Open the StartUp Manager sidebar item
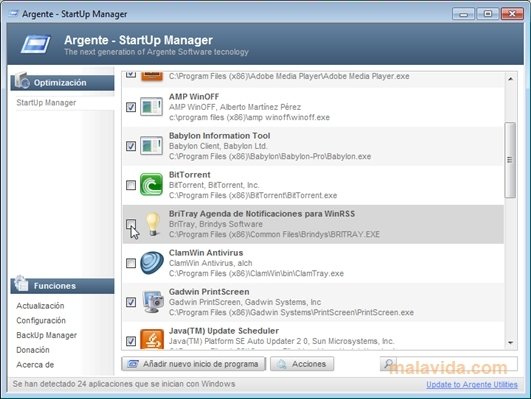 click(x=46, y=103)
